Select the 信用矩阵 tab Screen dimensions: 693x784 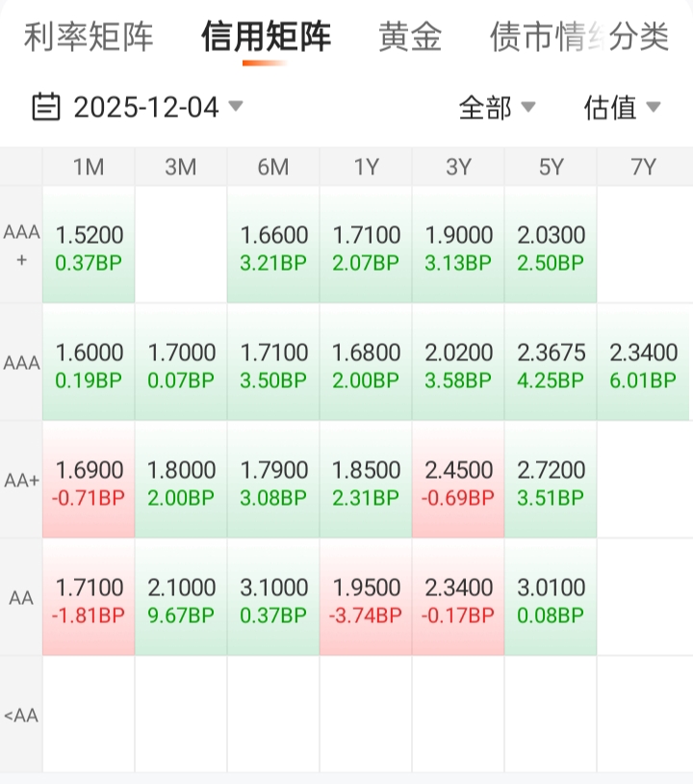tap(266, 38)
